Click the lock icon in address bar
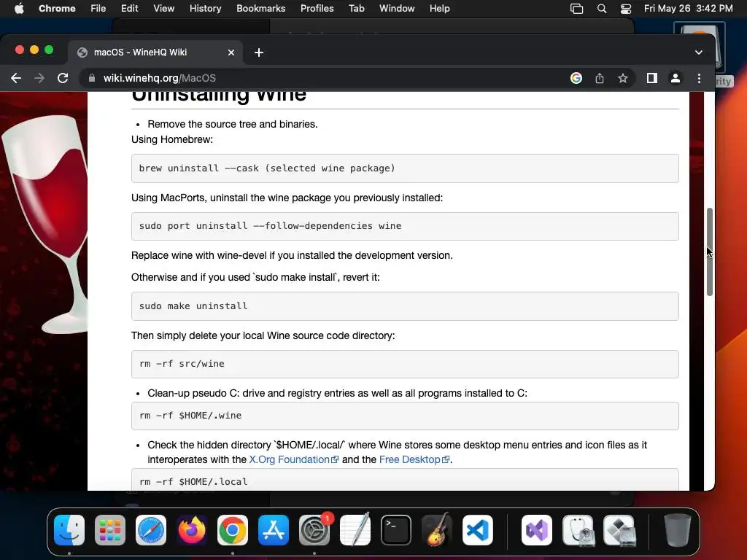 tap(92, 78)
